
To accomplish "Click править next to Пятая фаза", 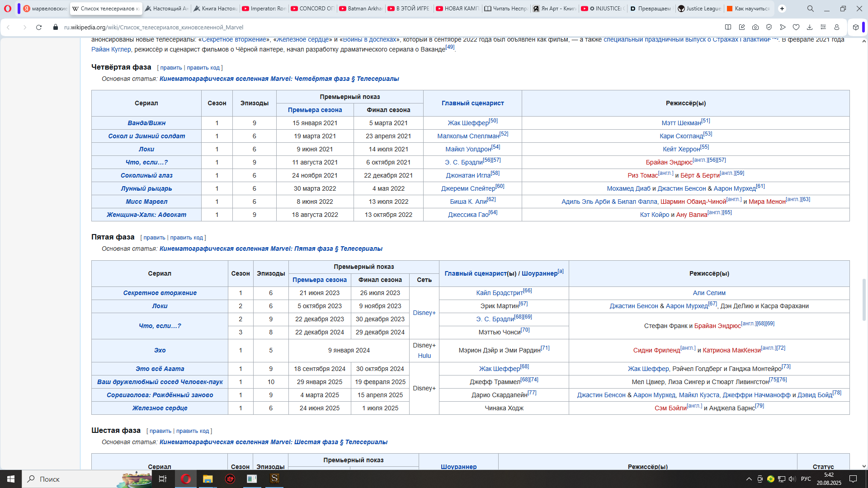I will (x=154, y=238).
